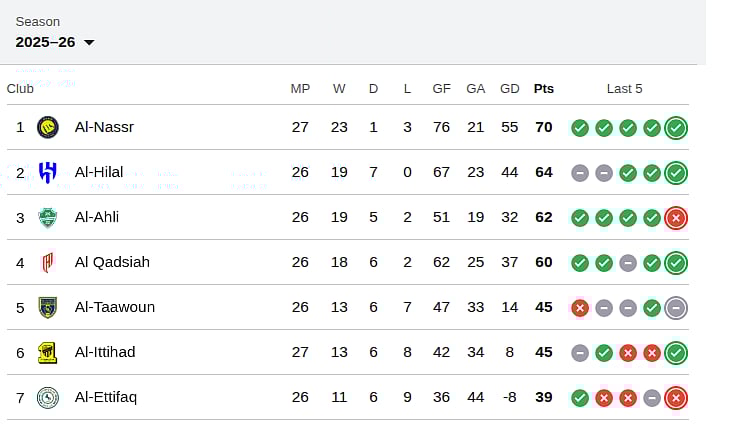This screenshot has width=745, height=424.
Task: Click the GD column header
Action: 510,88
